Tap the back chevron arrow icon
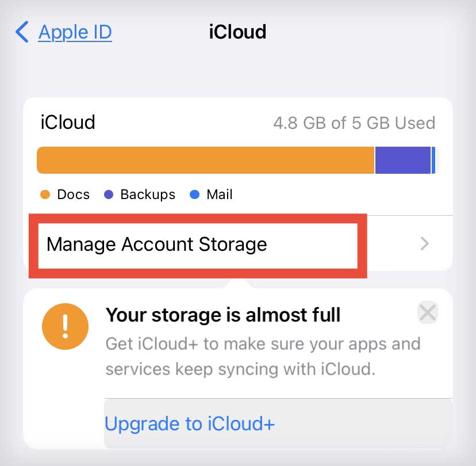This screenshot has width=476, height=466. pos(22,32)
